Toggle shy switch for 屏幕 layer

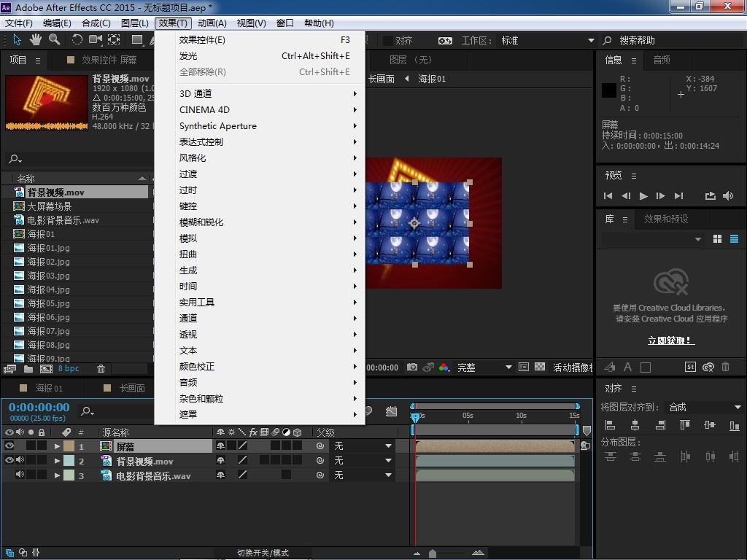coord(220,446)
